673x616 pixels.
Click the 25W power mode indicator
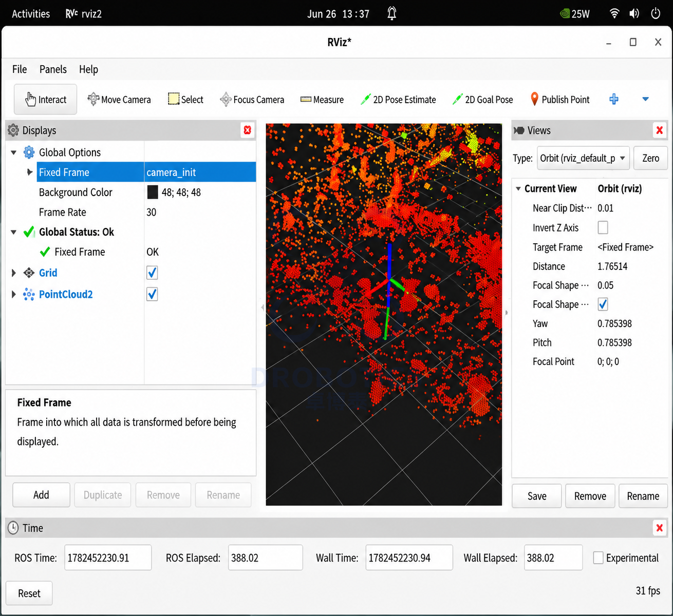click(575, 14)
